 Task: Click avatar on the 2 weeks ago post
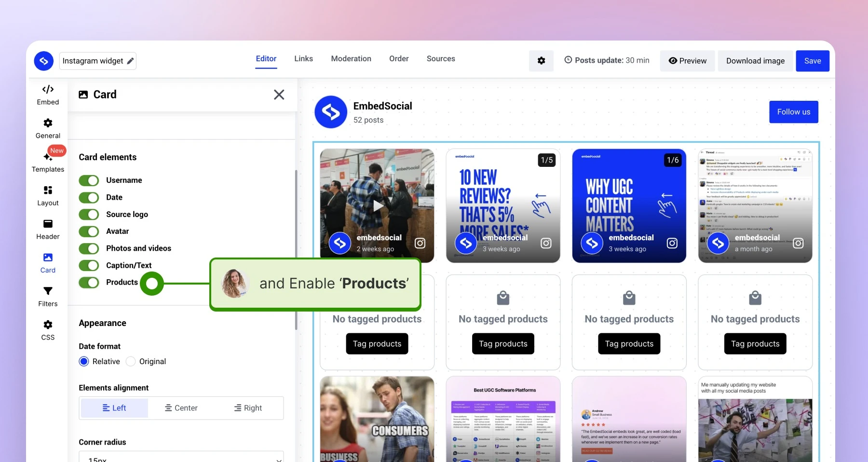pos(340,243)
